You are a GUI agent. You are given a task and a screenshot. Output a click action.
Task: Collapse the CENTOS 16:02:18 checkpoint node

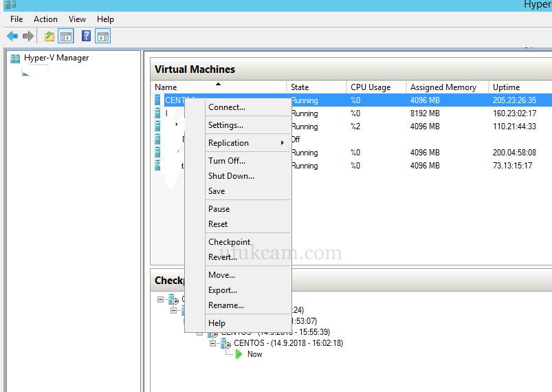(x=212, y=343)
